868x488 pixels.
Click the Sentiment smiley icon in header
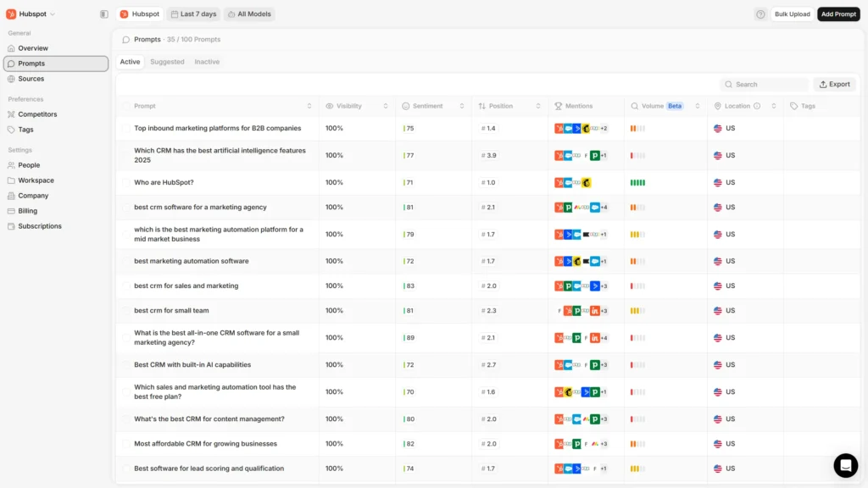[406, 106]
